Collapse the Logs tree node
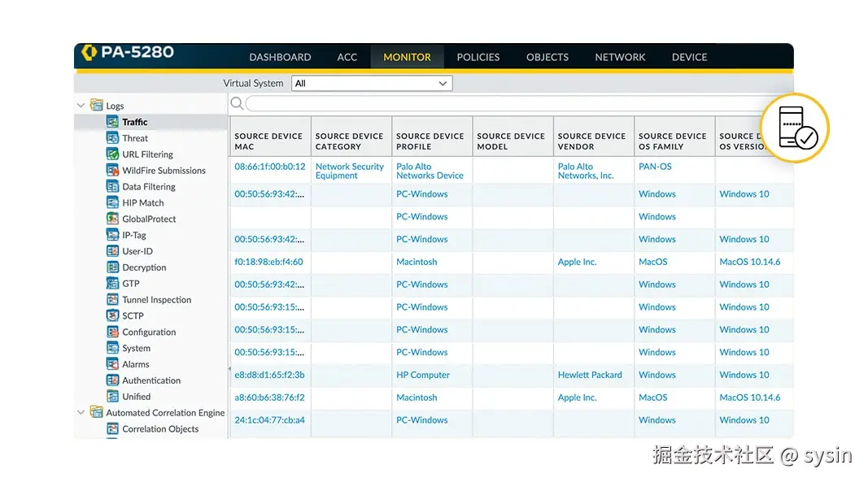This screenshot has height=482, width=868. click(x=81, y=105)
